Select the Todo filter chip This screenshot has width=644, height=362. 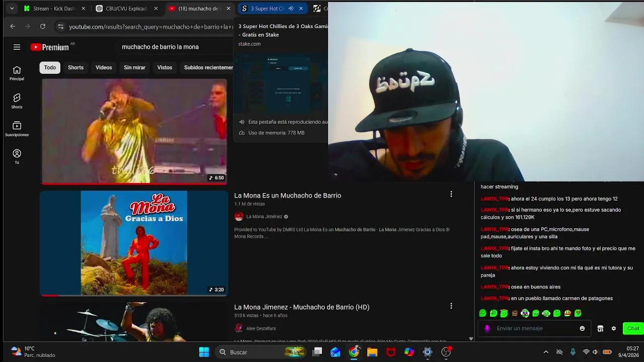(50, 67)
